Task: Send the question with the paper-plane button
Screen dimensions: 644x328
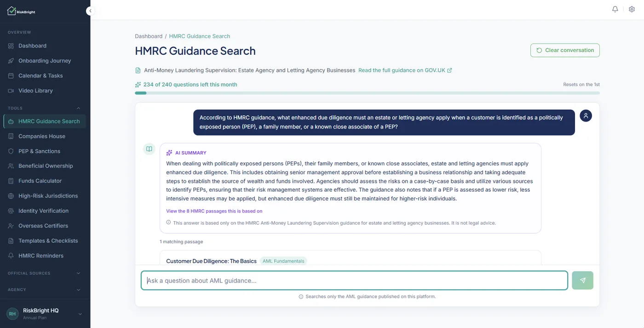Action: point(583,280)
